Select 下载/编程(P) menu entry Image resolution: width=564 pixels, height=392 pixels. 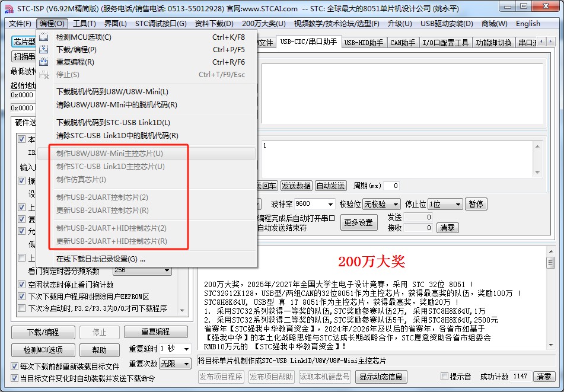146,50
